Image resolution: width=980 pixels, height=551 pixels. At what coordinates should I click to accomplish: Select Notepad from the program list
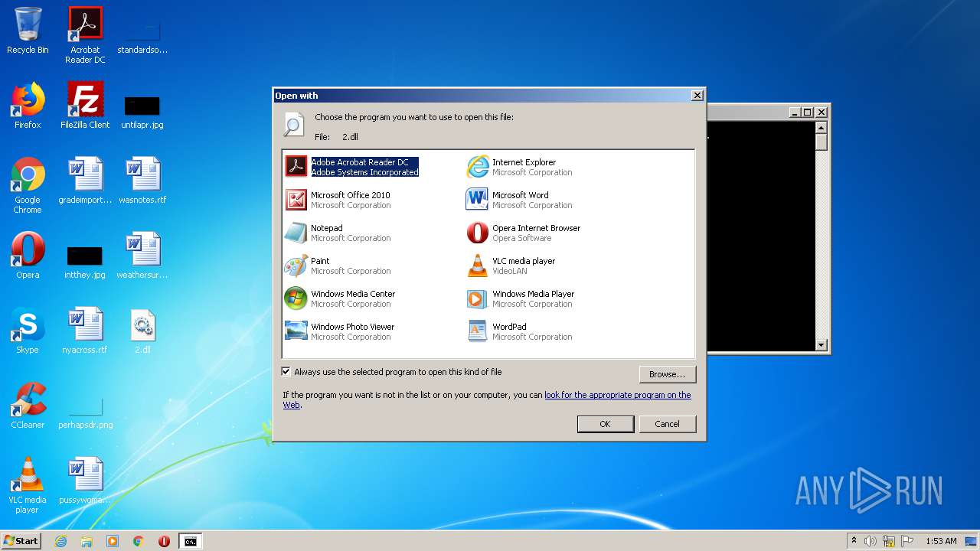point(338,233)
